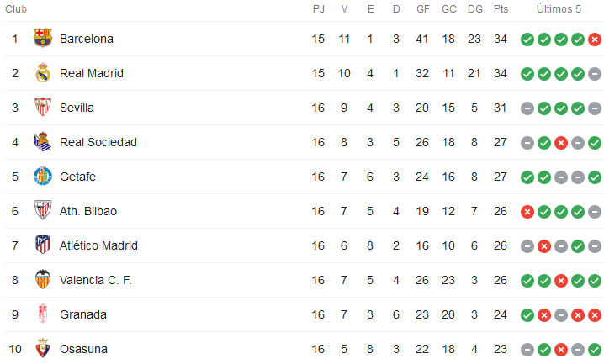Viewport: 604px width, 364px height.
Task: Click the Real Madrid club crest
Action: [43, 73]
